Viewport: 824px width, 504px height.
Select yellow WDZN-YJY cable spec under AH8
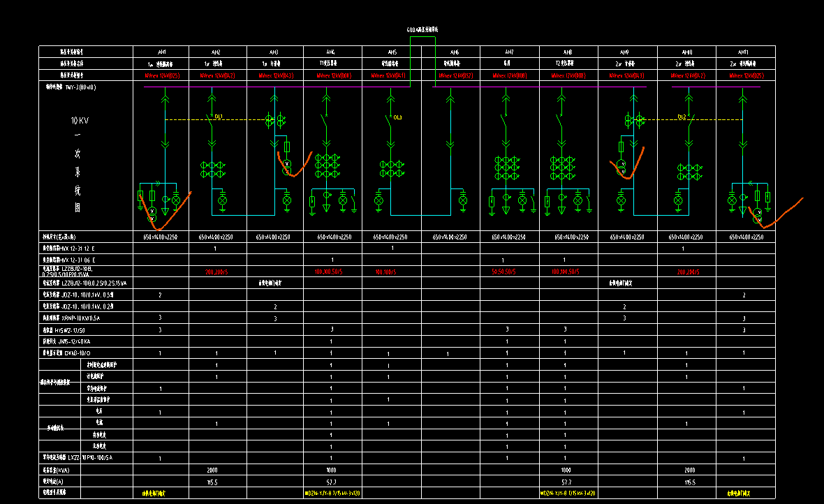coord(568,494)
